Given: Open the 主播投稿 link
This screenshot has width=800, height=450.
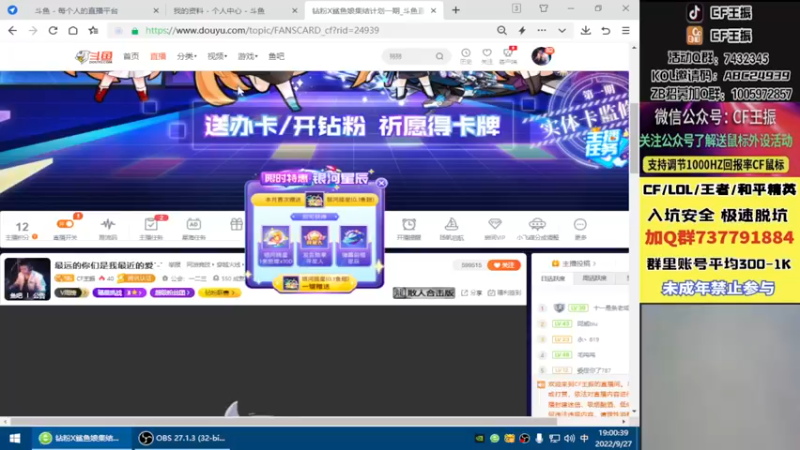Looking at the screenshot, I should (x=574, y=264).
